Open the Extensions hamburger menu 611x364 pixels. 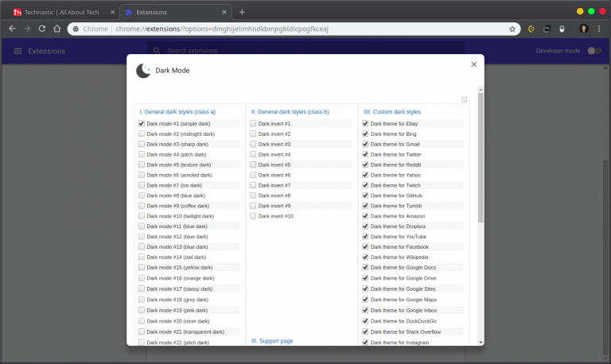tap(18, 51)
